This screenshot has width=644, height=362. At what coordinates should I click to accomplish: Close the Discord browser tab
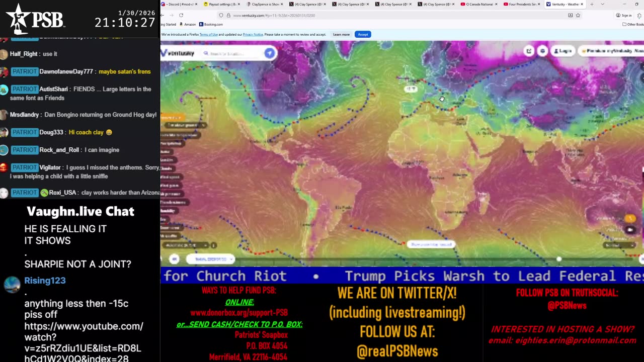click(x=196, y=4)
